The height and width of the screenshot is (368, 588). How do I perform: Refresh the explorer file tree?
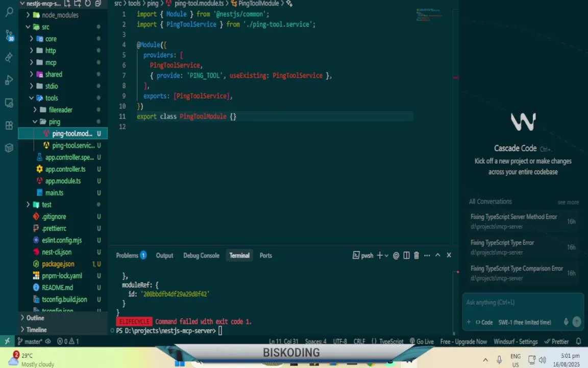pos(88,4)
